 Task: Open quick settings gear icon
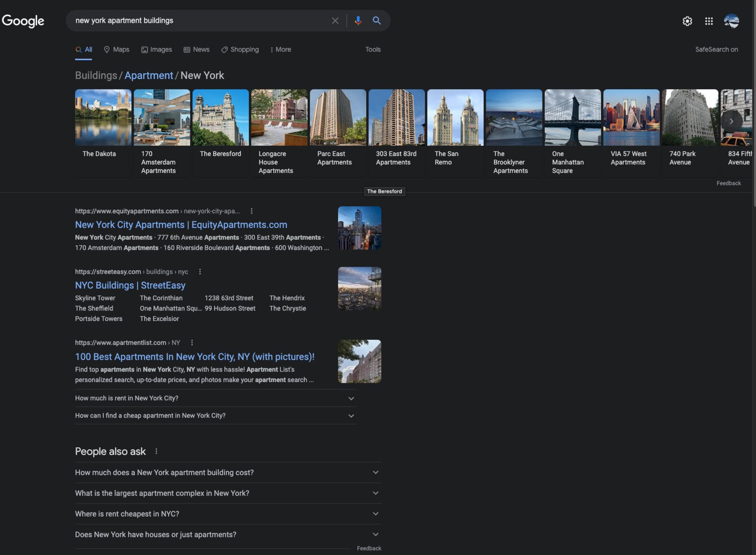[687, 21]
